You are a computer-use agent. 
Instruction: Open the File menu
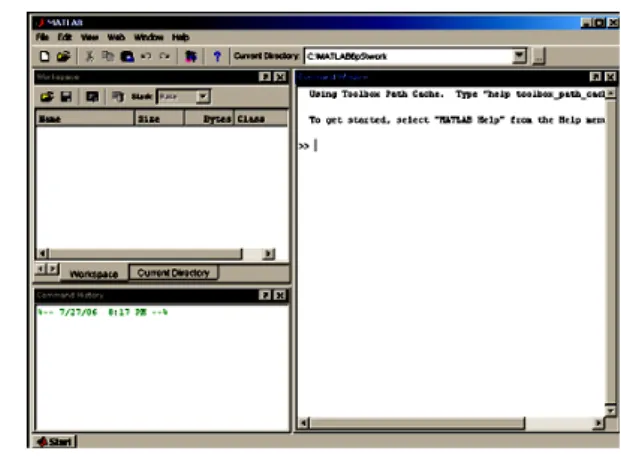pyautogui.click(x=42, y=37)
